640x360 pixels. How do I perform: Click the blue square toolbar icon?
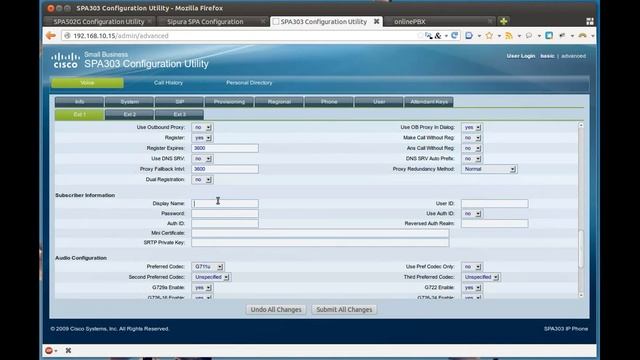tap(549, 36)
